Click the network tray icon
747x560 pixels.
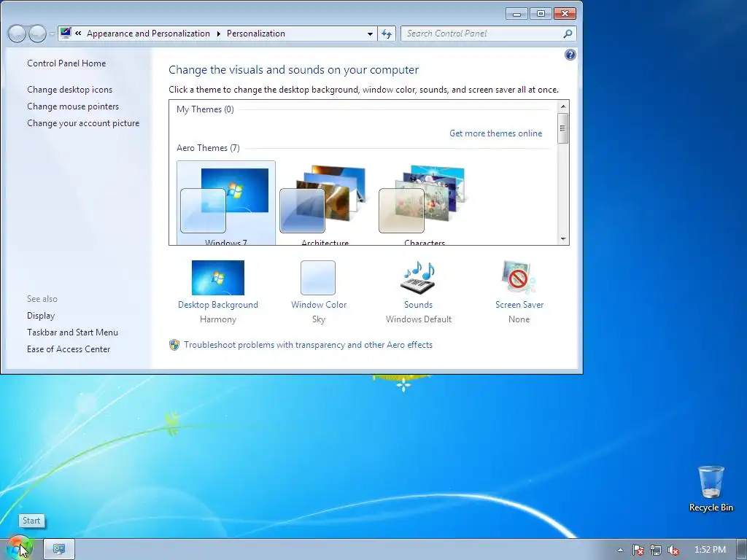coord(656,550)
